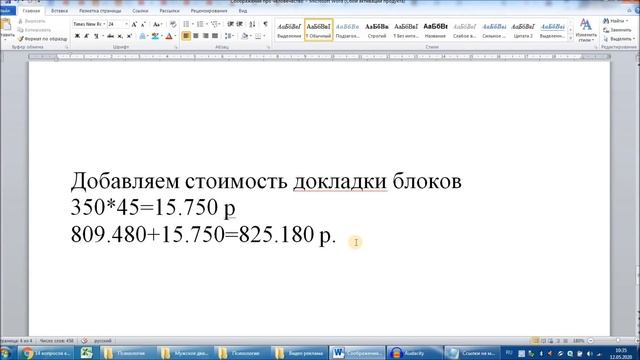Open the Рассылки ribbon tab

pos(169,11)
